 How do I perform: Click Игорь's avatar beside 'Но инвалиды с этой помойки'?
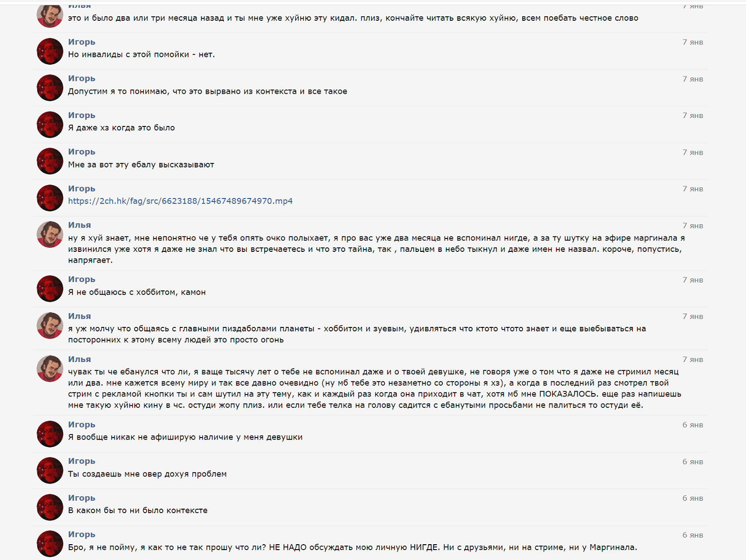50,51
